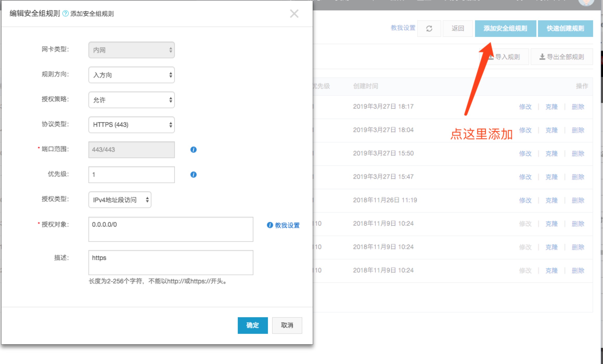Click the 描述 text area containing https
This screenshot has width=603, height=364.
point(171,263)
